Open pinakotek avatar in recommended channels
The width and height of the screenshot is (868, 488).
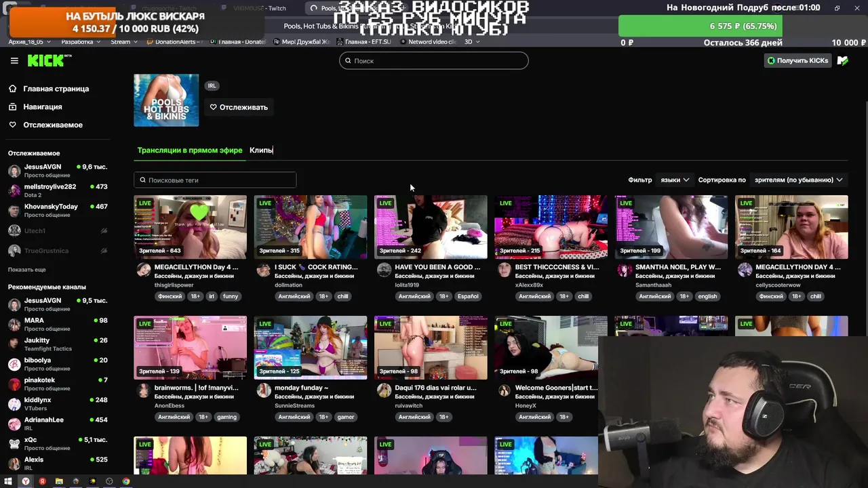(x=14, y=384)
